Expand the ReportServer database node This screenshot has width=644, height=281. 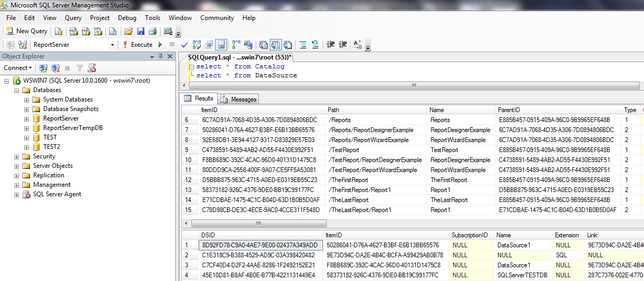[26, 119]
